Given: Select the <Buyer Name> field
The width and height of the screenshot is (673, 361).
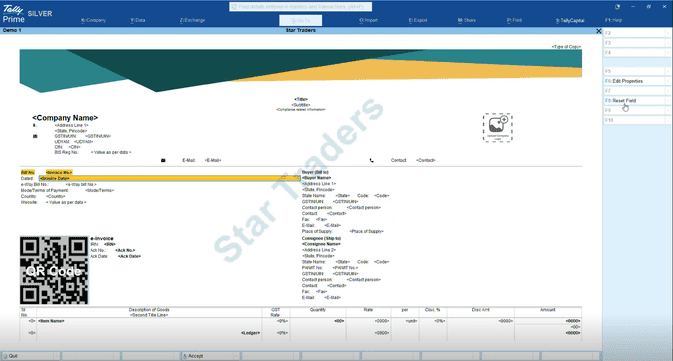Looking at the screenshot, I should pyautogui.click(x=317, y=178).
